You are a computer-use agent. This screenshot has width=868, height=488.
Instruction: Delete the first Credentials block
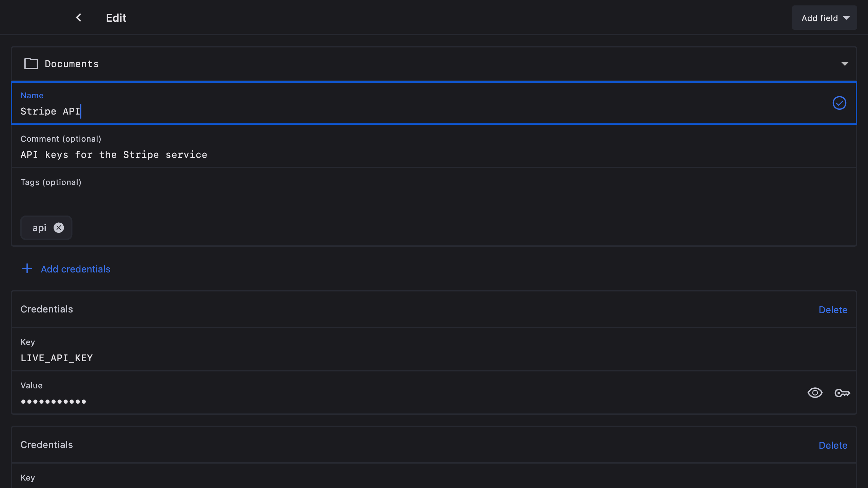(x=833, y=310)
